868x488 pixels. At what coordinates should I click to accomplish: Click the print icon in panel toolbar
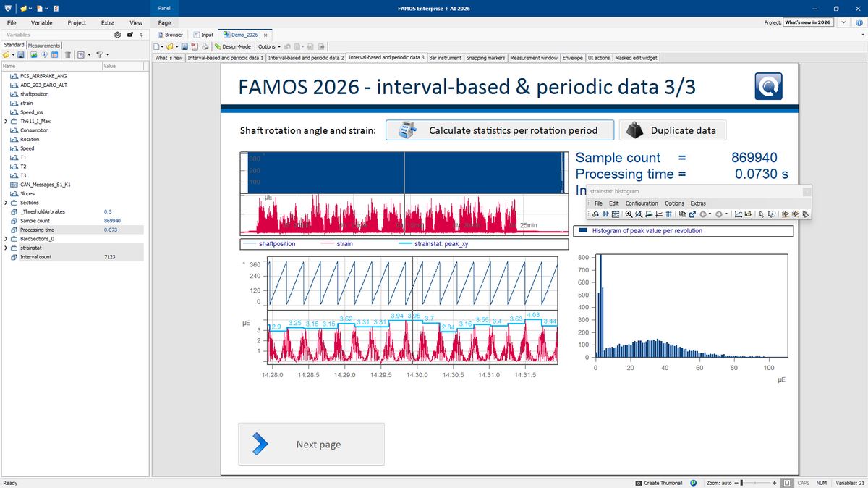pyautogui.click(x=205, y=46)
